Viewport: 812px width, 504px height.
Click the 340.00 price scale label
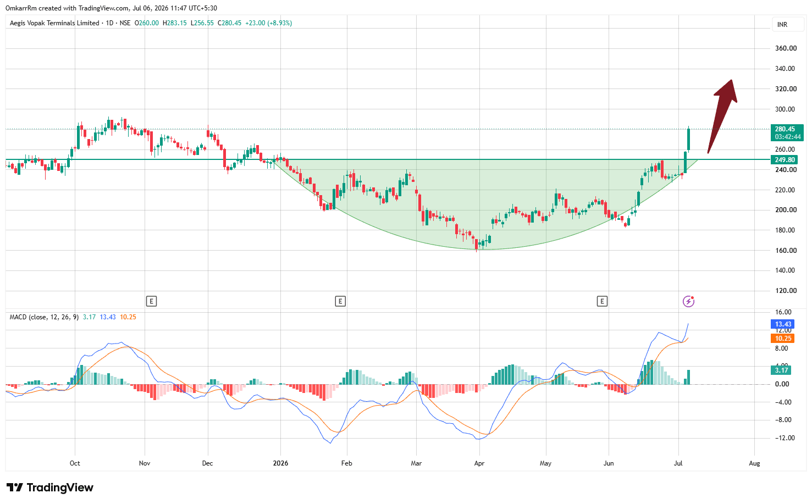tap(786, 69)
